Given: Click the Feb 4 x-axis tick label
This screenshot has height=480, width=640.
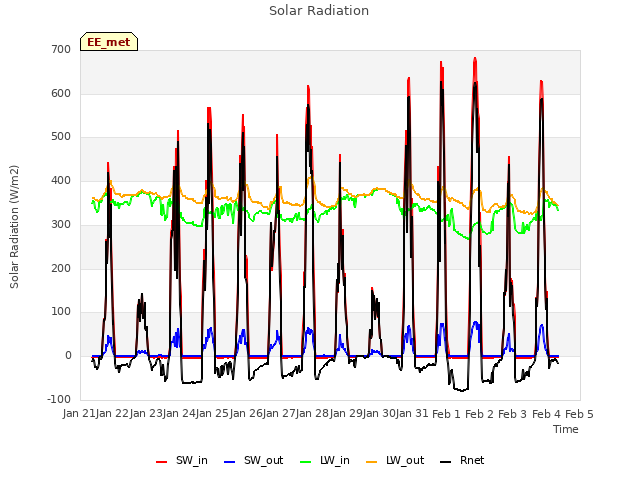Looking at the screenshot, I should tap(546, 414).
